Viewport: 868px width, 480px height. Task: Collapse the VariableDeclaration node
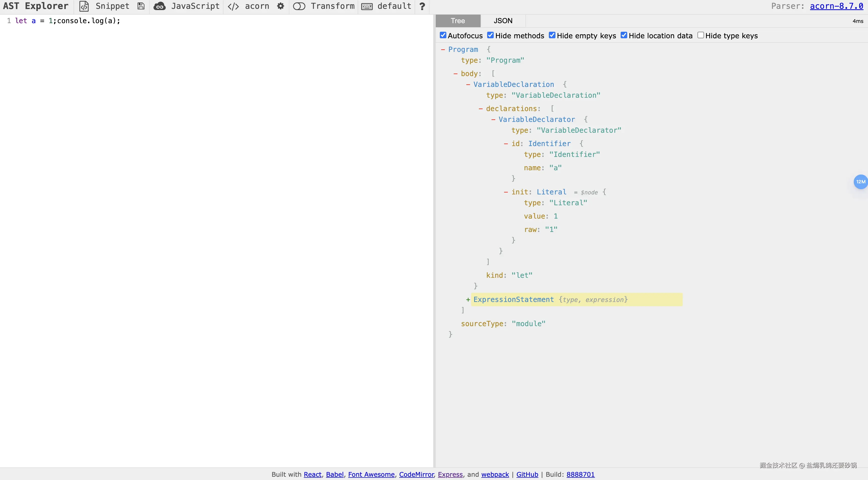click(468, 85)
